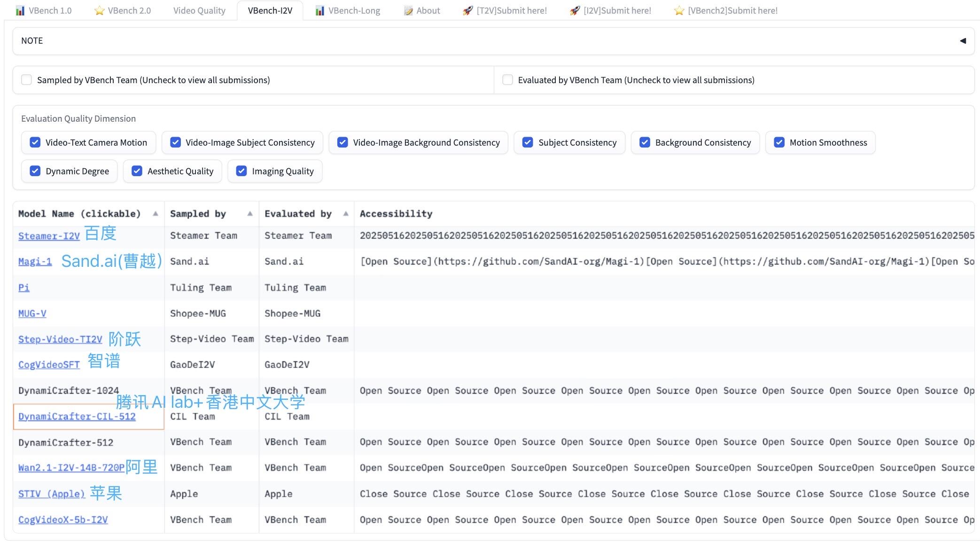The height and width of the screenshot is (544, 980).
Task: Go to [VBench2]Submit here! tab
Action: (x=726, y=10)
